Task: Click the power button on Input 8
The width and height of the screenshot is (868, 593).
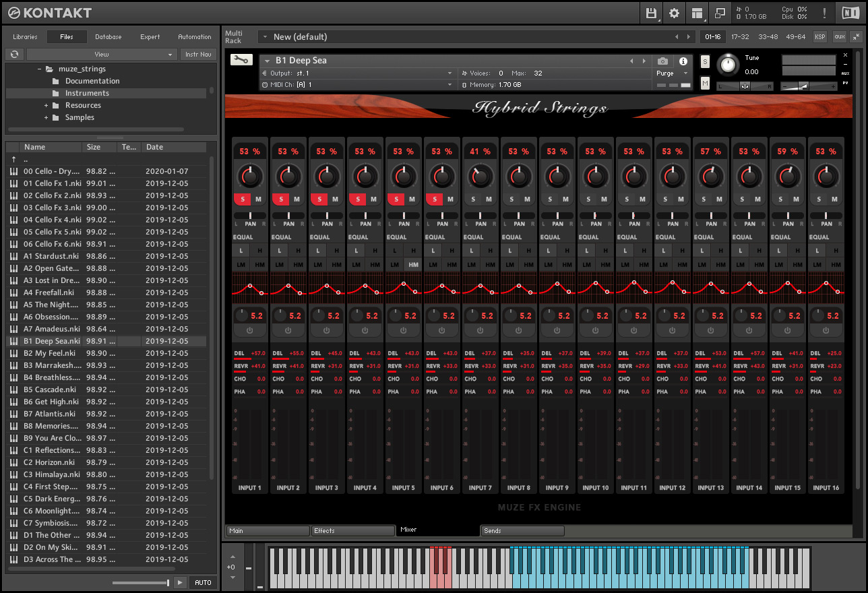Action: [x=519, y=330]
